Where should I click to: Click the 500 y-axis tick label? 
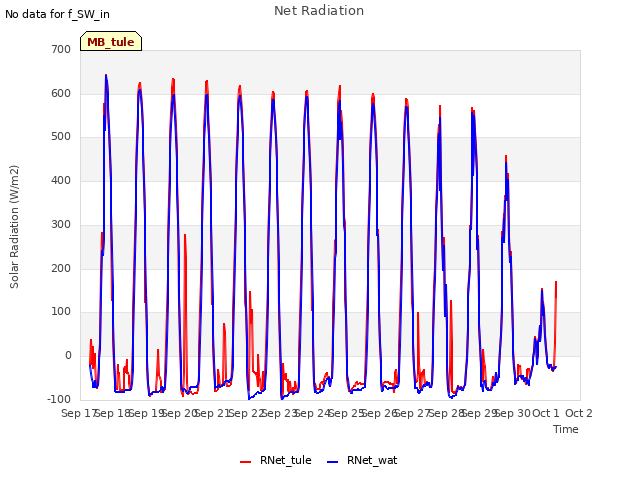click(x=61, y=137)
